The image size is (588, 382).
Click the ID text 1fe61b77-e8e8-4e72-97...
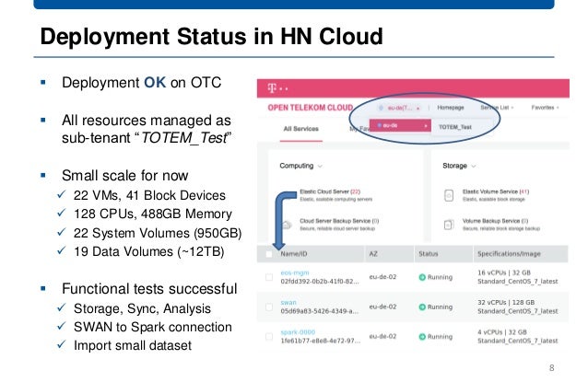click(320, 341)
